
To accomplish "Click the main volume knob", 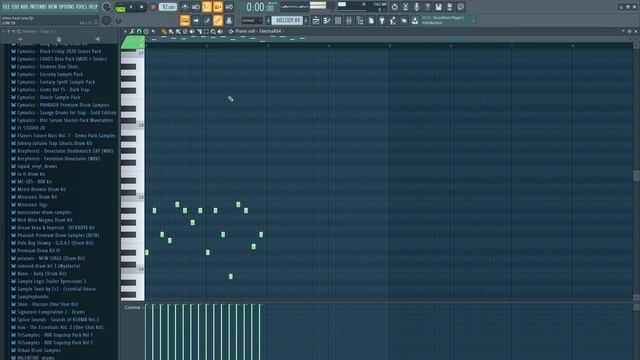I will [107, 7].
